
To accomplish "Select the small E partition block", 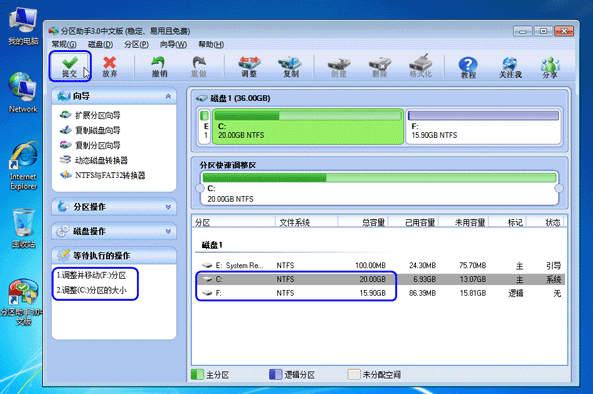I will (205, 127).
